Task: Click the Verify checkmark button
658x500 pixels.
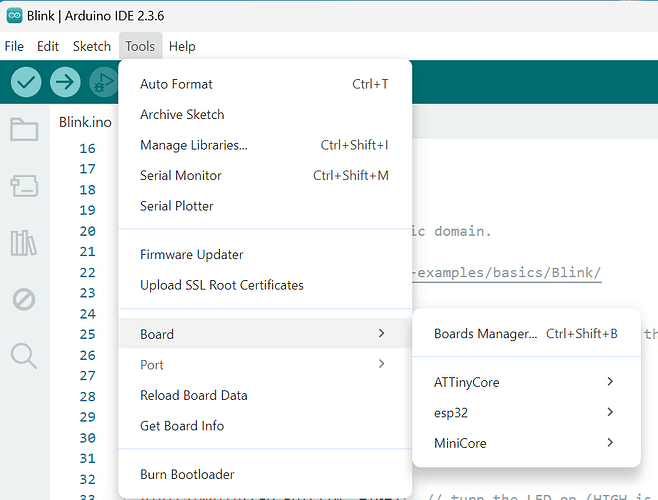Action: tap(26, 82)
